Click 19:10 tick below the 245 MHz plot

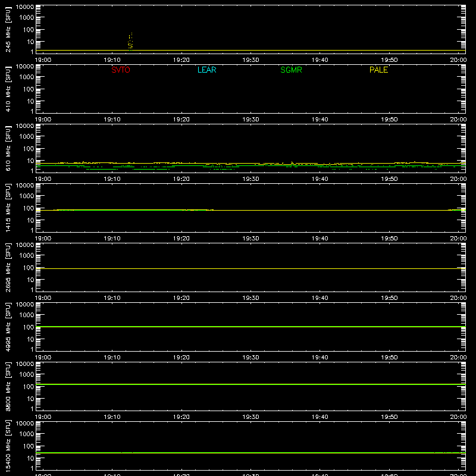[x=112, y=60]
